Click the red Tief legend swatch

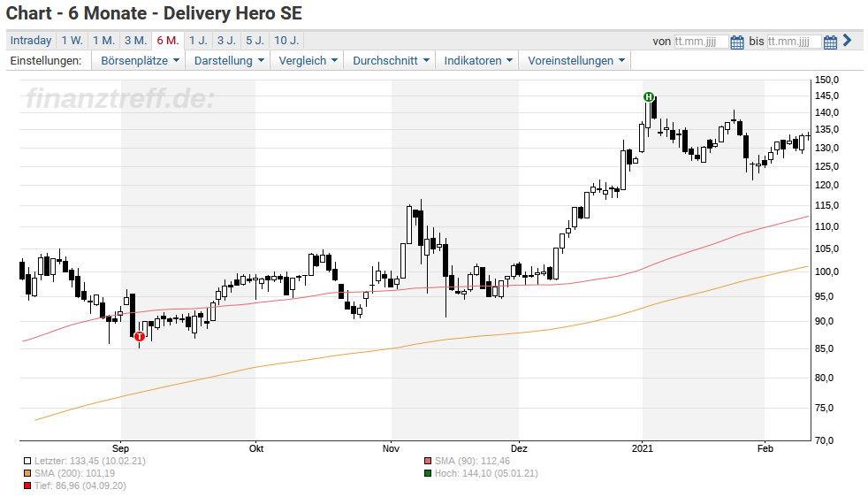point(27,486)
